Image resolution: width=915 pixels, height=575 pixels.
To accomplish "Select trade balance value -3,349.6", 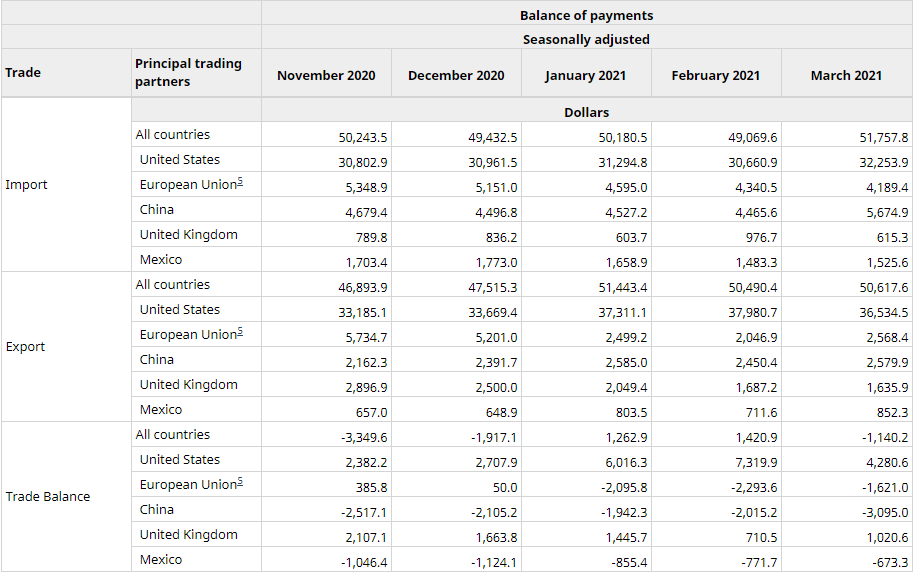I will [x=364, y=437].
